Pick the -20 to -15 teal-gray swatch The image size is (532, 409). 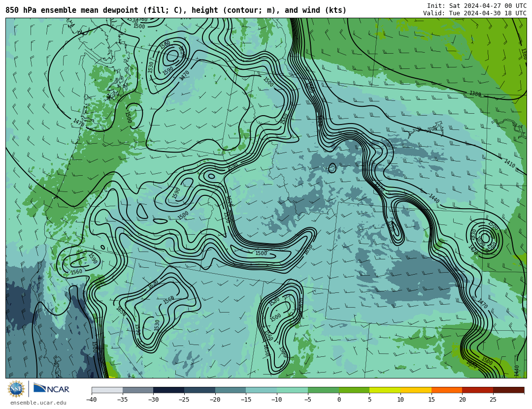point(231,390)
